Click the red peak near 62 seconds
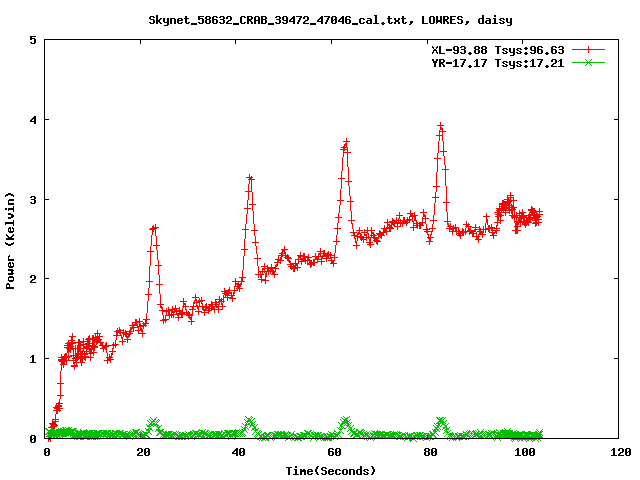Image resolution: width=640 pixels, height=480 pixels. point(346,142)
